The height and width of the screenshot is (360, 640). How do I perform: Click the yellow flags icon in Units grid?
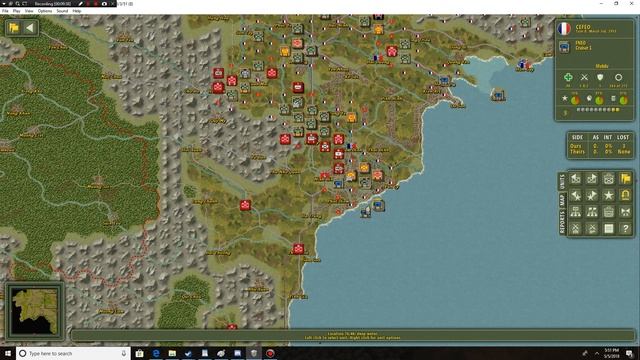(625, 179)
